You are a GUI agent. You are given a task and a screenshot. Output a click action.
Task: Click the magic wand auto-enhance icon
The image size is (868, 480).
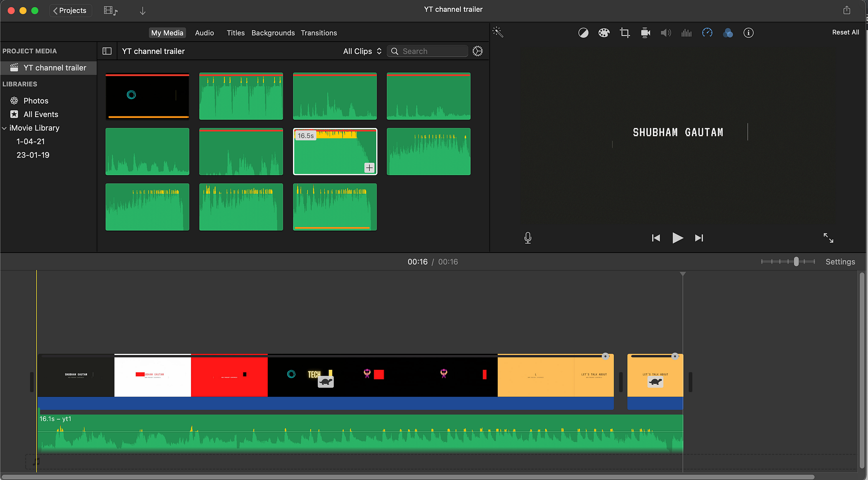[x=498, y=32]
